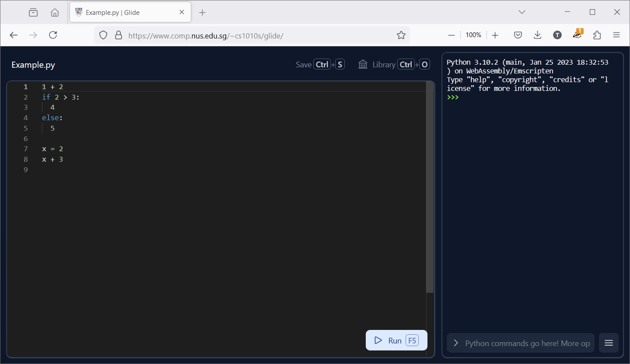This screenshot has height=364, width=630.
Task: Open the Extensions puzzle icon
Action: 597,35
